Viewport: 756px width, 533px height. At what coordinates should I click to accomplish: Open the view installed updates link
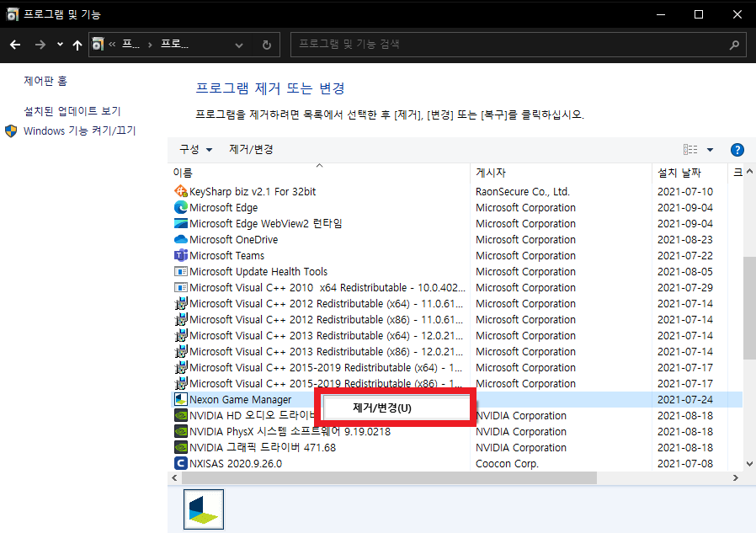click(72, 111)
